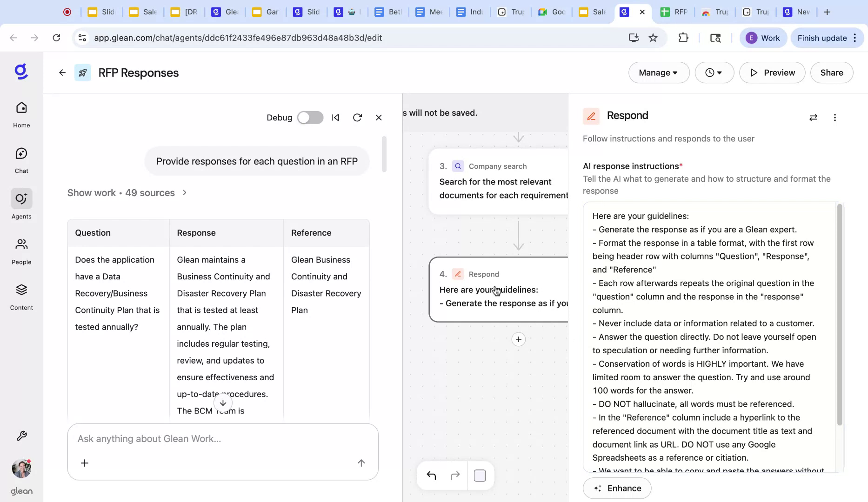Toggle the Debug switch on

coord(310,118)
